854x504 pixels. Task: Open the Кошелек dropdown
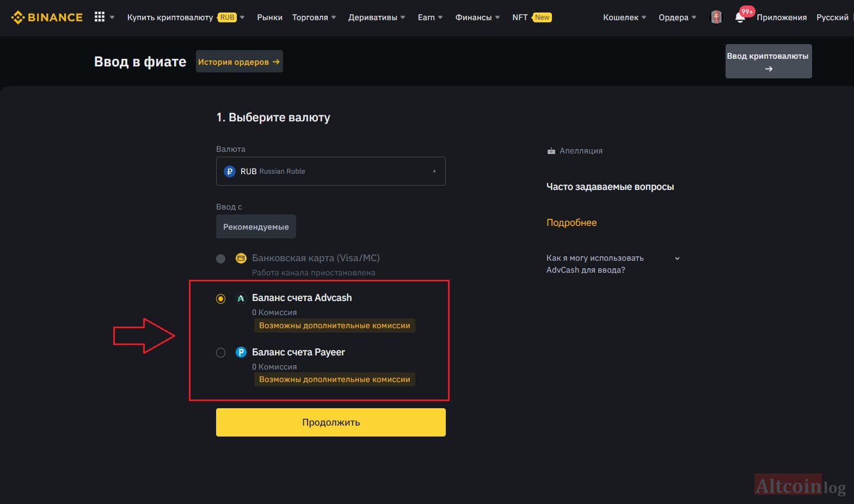(624, 17)
